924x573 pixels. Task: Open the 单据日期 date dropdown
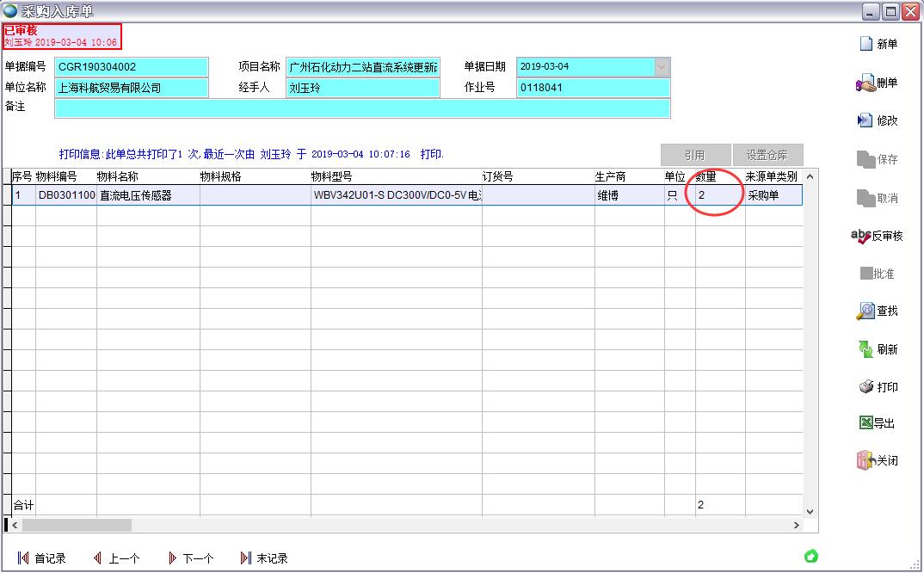coord(661,66)
